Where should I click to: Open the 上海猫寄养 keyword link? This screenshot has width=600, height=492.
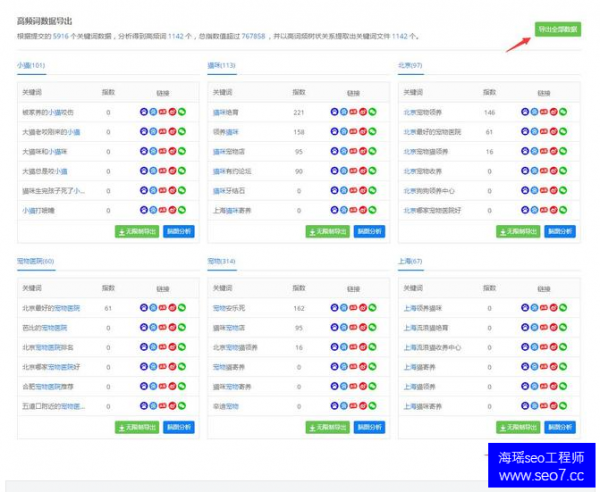point(419,367)
